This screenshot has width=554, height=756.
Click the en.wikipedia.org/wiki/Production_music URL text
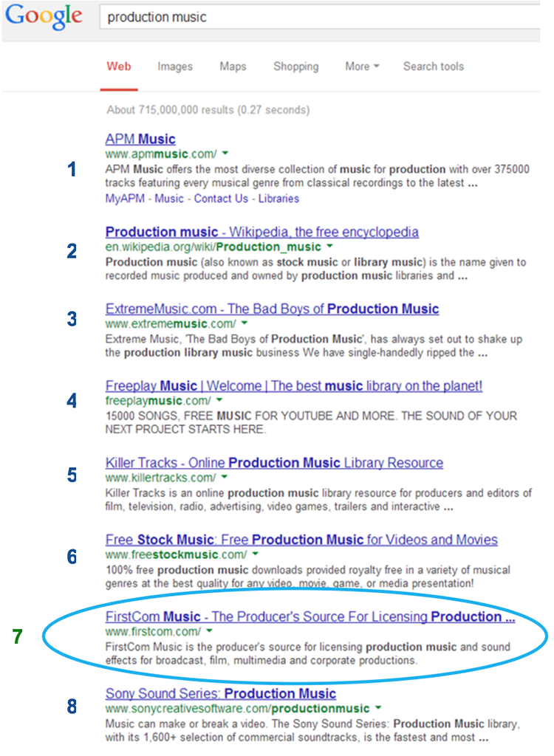tap(213, 247)
